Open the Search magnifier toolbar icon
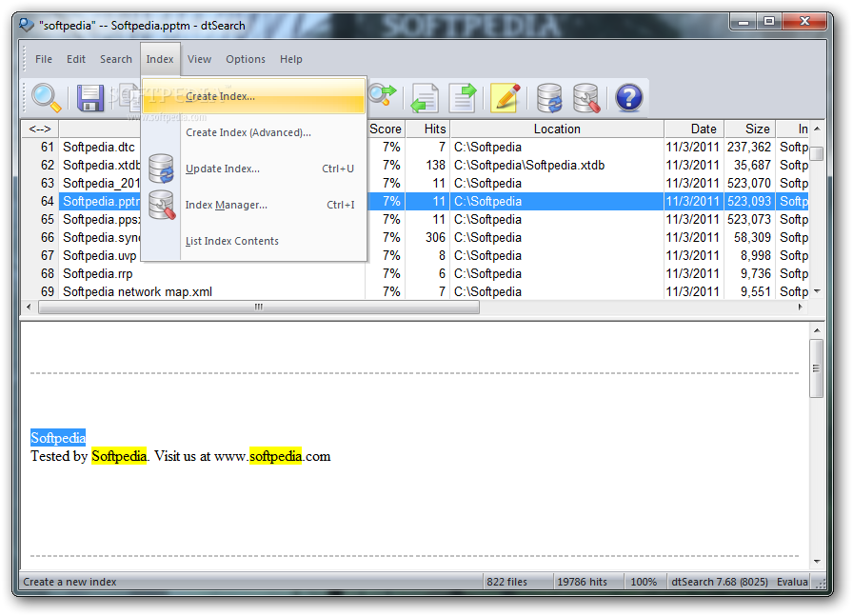This screenshot has height=616, width=853. [x=46, y=98]
